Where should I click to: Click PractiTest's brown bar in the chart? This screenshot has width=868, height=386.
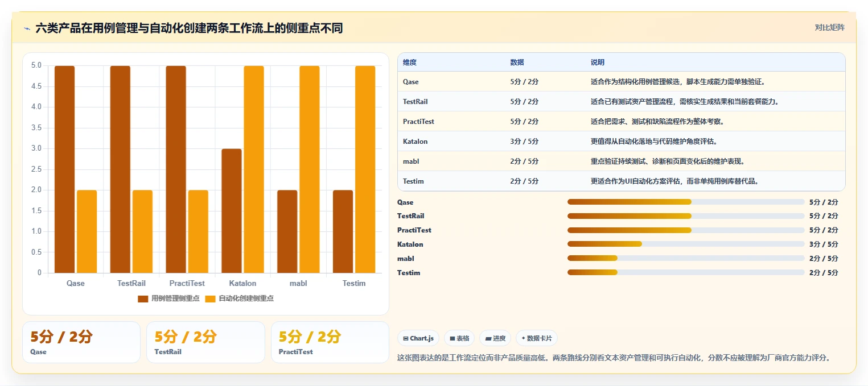pyautogui.click(x=176, y=169)
